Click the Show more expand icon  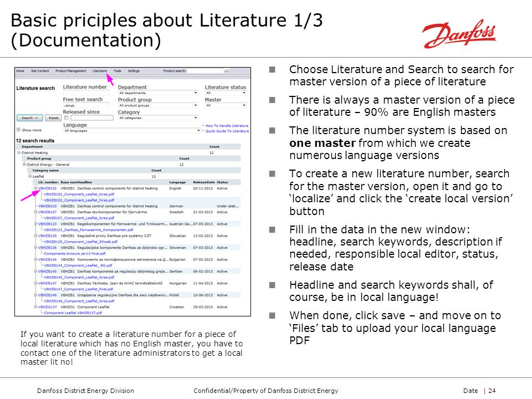tap(18, 130)
